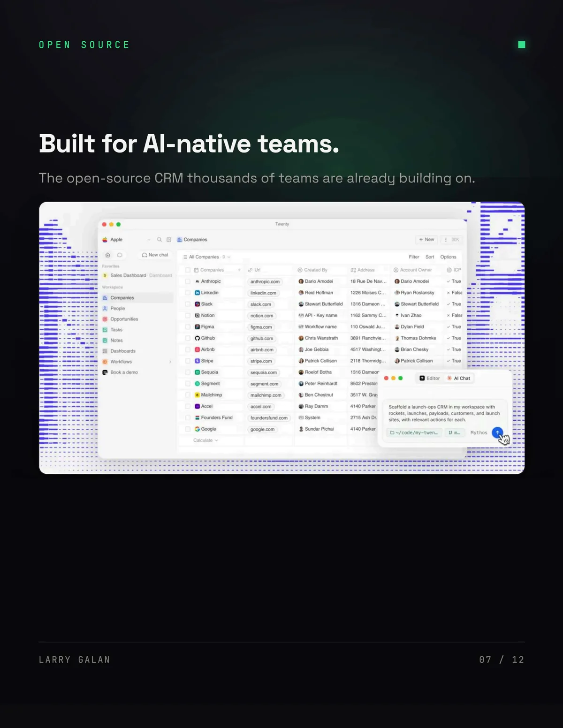Click the Sort button
This screenshot has width=563, height=728.
point(430,257)
